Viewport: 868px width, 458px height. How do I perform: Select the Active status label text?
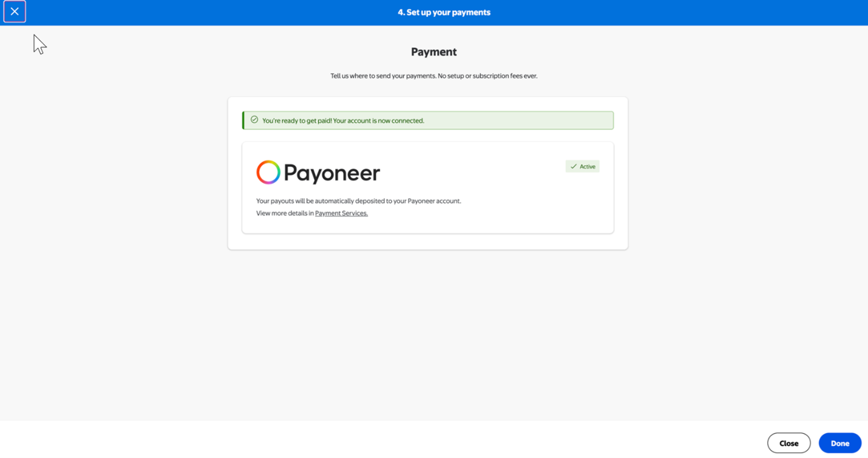(x=588, y=166)
